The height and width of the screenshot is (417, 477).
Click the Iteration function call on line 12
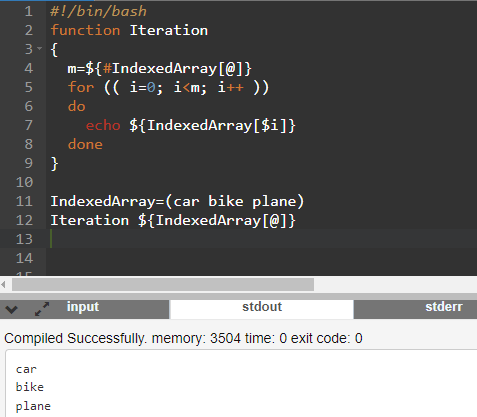[173, 221]
